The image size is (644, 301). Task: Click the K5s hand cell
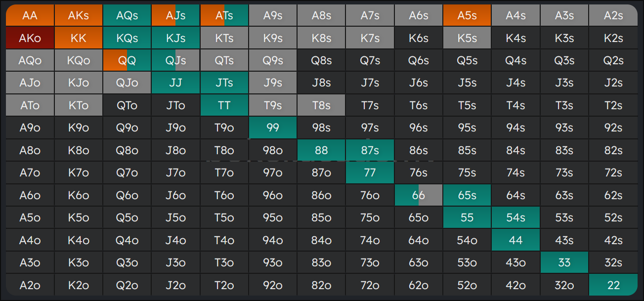tap(467, 38)
